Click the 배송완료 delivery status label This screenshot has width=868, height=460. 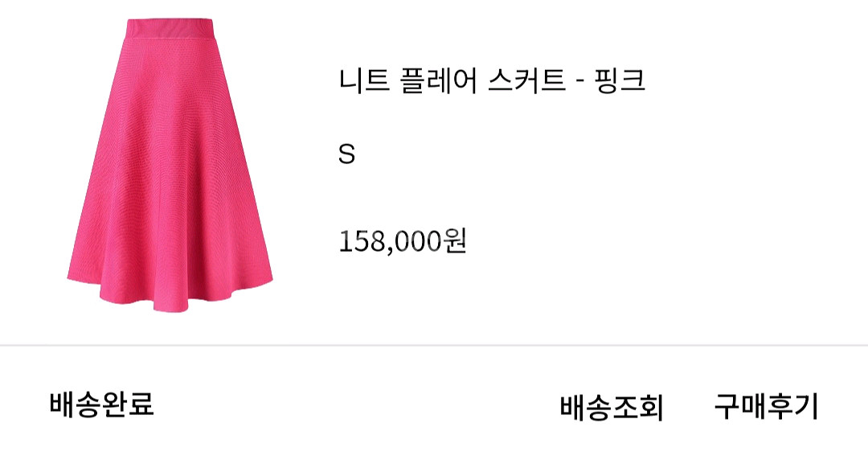coord(102,404)
